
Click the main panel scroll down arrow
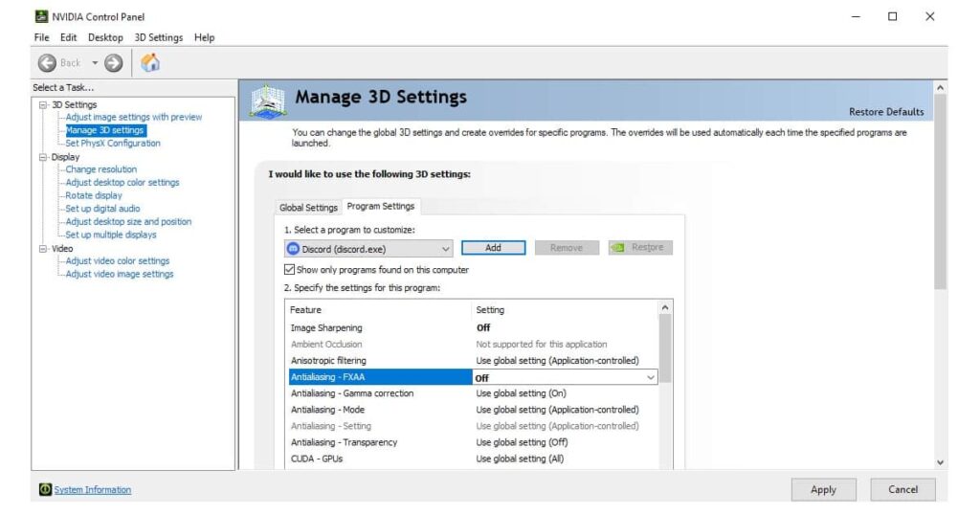(941, 462)
